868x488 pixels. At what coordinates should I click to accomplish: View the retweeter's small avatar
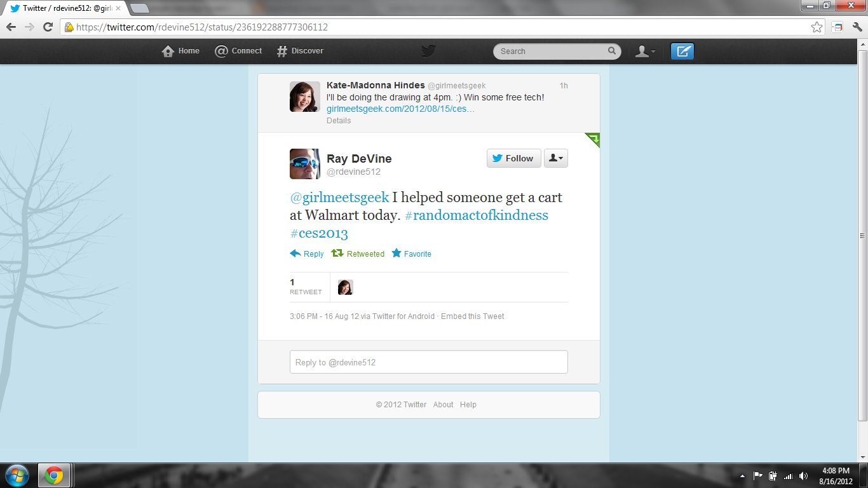[345, 287]
